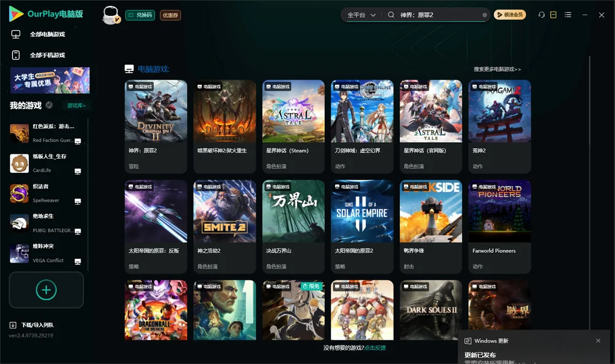Viewport: 615px width, 364px height.
Task: Click the 电脑游戏 section monitor icon
Action: tap(129, 69)
